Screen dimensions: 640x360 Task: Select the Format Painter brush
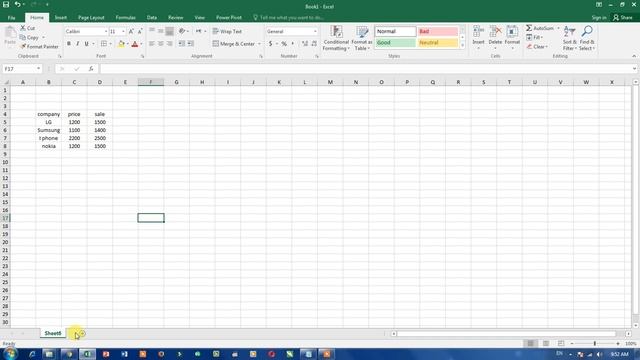pos(39,47)
